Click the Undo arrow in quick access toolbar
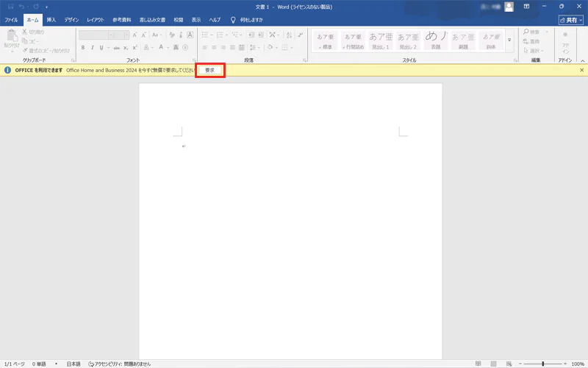Viewport: 588px width, 368px height. 22,7
